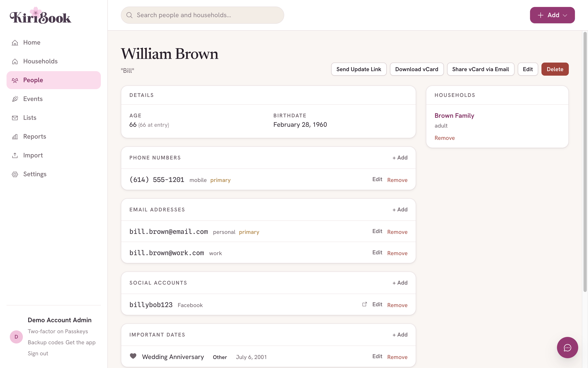
Task: Click Share vCard via Email
Action: coord(480,69)
